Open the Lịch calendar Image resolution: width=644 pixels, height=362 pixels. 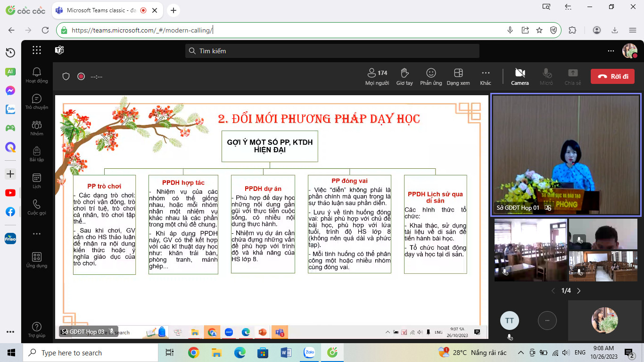(37, 181)
